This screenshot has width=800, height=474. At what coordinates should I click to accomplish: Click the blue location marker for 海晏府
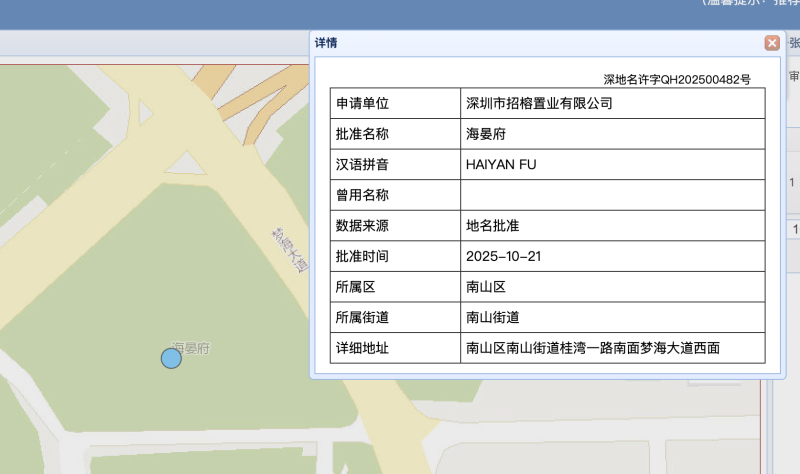pyautogui.click(x=171, y=358)
